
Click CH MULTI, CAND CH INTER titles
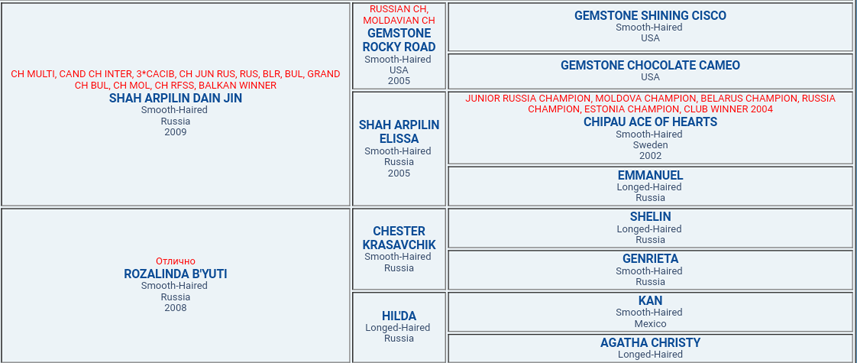175,80
